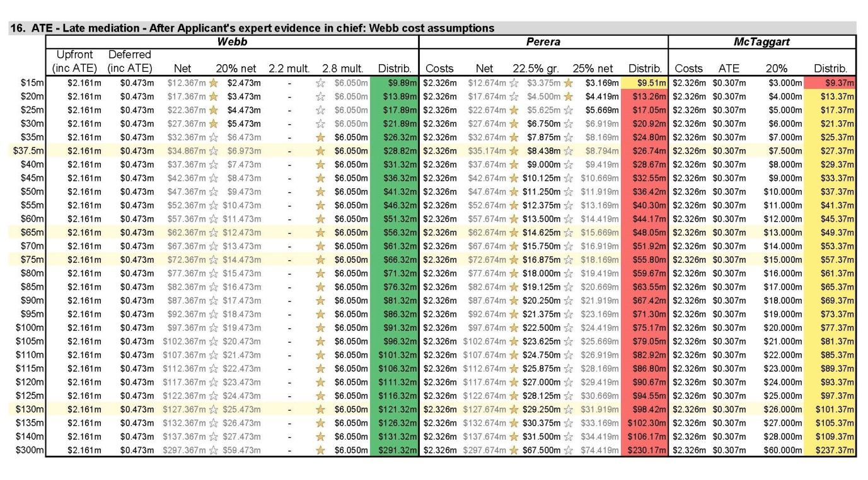Select the $65m row label
Viewport: 868px width, 480px height.
(32, 232)
